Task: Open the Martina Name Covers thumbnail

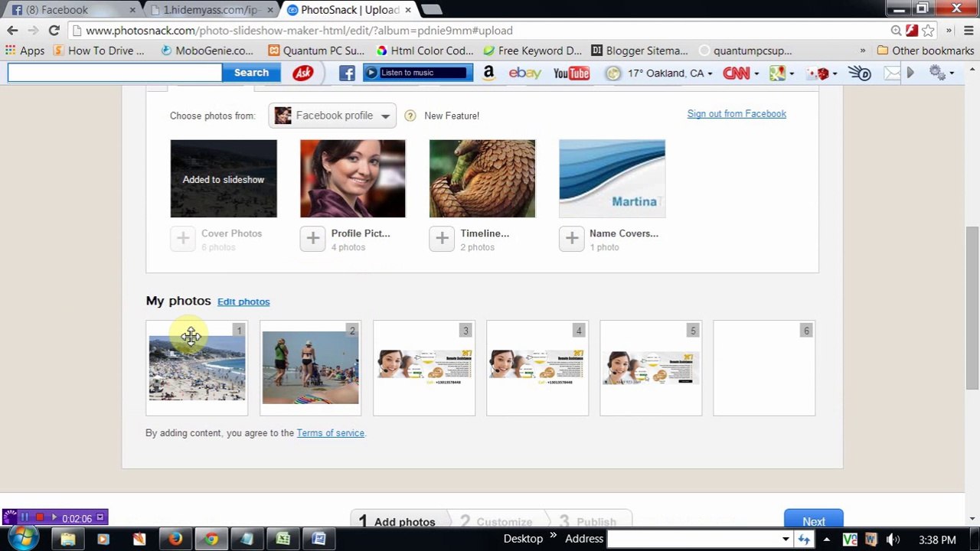Action: pyautogui.click(x=612, y=178)
